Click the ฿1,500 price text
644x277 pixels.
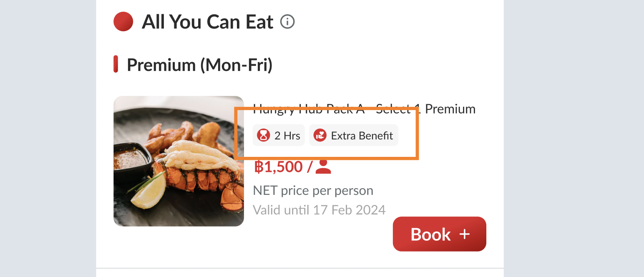pos(278,167)
